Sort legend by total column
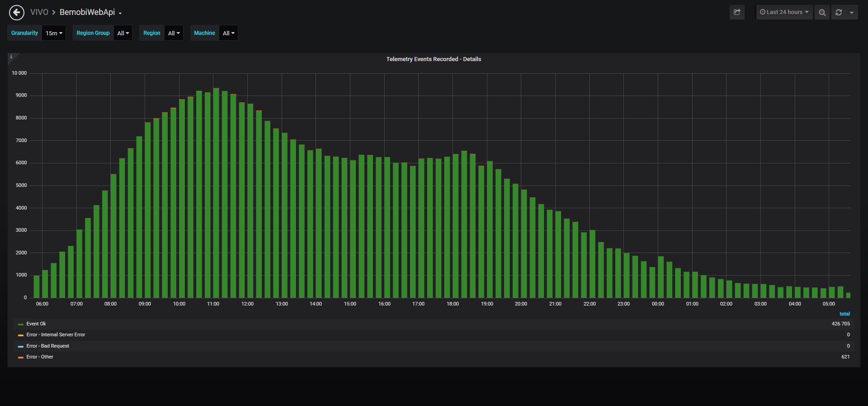868x406 pixels. 844,314
